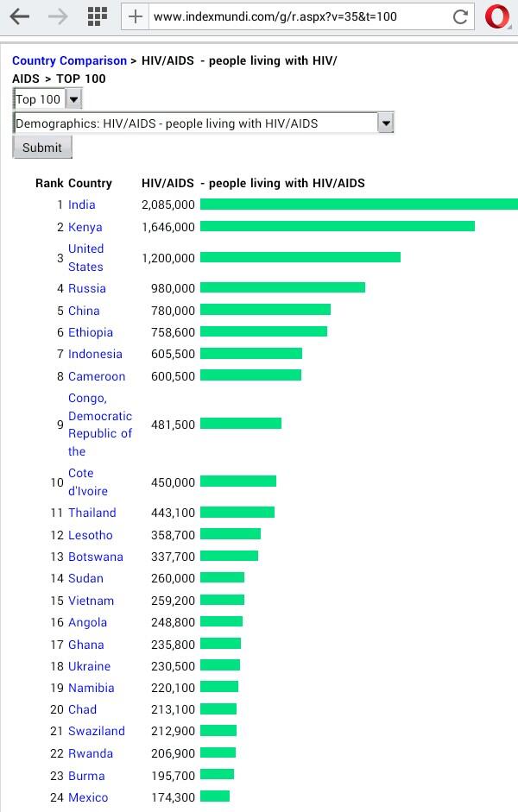This screenshot has height=812, width=518.
Task: Click the Top 100 dropdown arrow
Action: [74, 99]
